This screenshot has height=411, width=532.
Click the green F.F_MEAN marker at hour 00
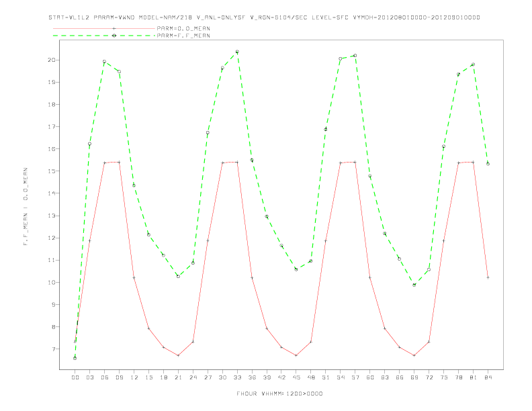[x=75, y=358]
